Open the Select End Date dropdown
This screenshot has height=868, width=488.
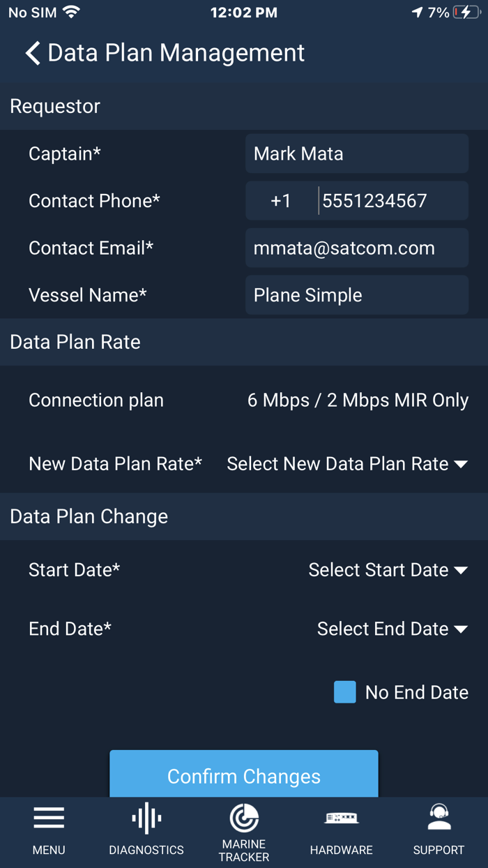[x=392, y=629]
